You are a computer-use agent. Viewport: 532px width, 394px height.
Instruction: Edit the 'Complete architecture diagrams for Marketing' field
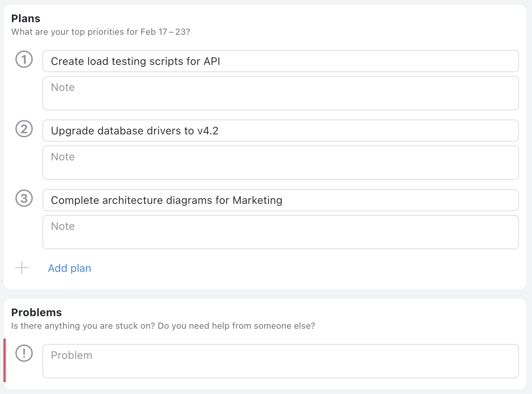point(281,200)
